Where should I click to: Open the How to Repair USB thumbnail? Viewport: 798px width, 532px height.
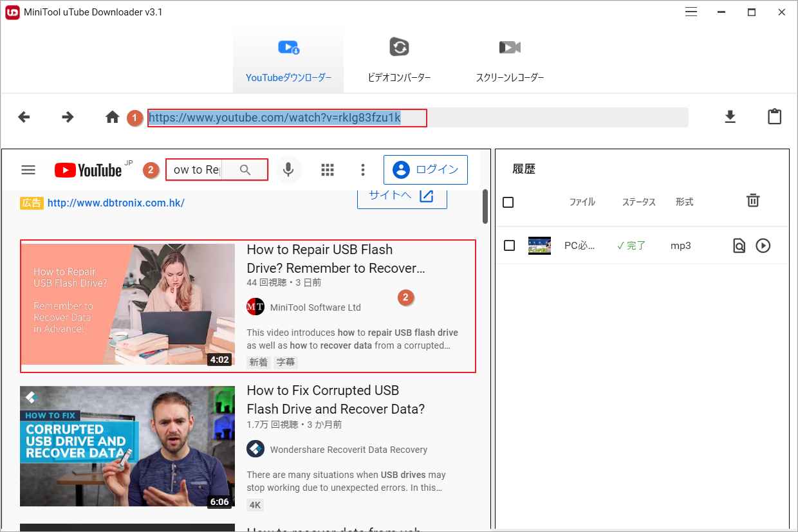tap(127, 304)
